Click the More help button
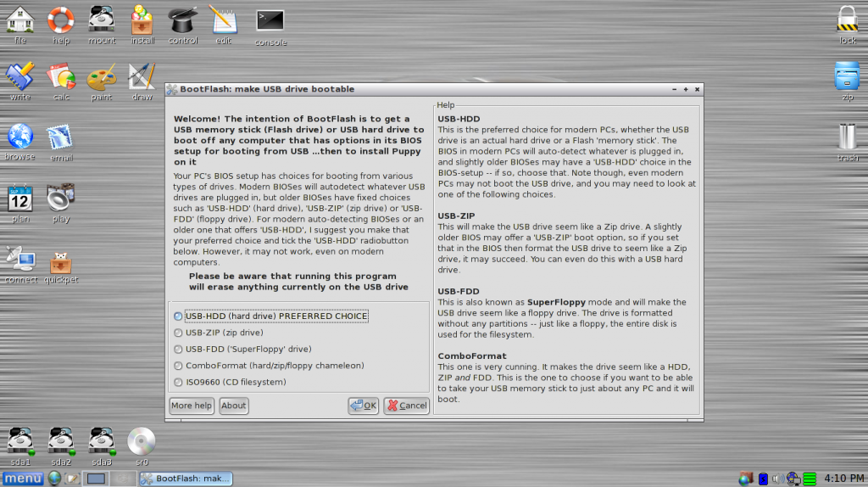The height and width of the screenshot is (487, 868). pyautogui.click(x=191, y=406)
